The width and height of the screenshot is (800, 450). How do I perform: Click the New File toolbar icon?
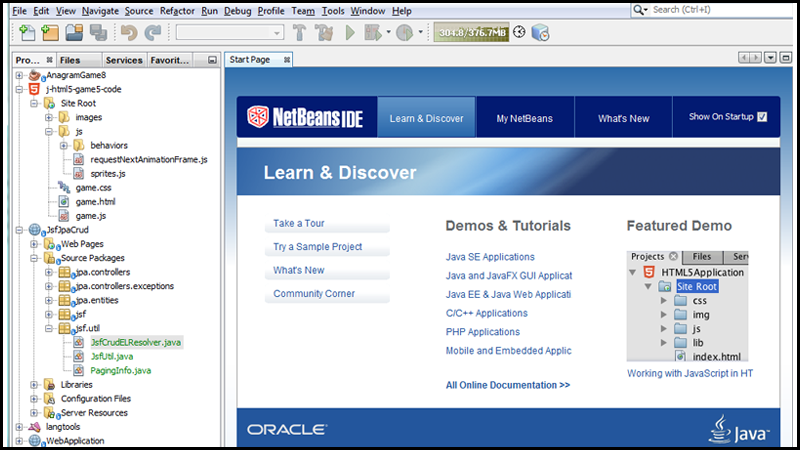click(27, 33)
